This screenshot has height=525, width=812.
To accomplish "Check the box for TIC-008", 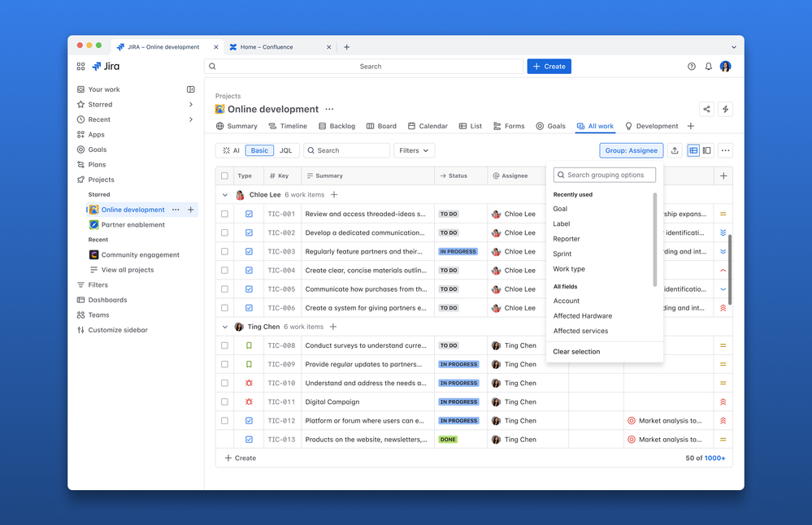I will coord(225,346).
